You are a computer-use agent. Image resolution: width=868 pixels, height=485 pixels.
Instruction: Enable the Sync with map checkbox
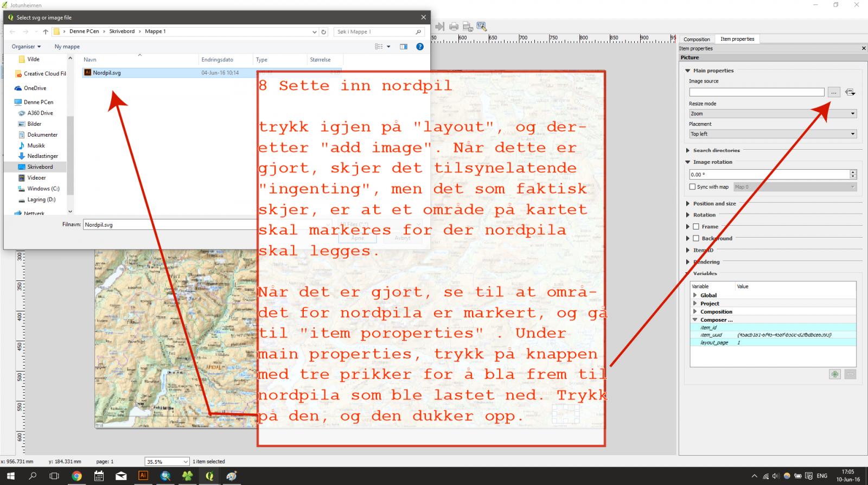pyautogui.click(x=692, y=187)
